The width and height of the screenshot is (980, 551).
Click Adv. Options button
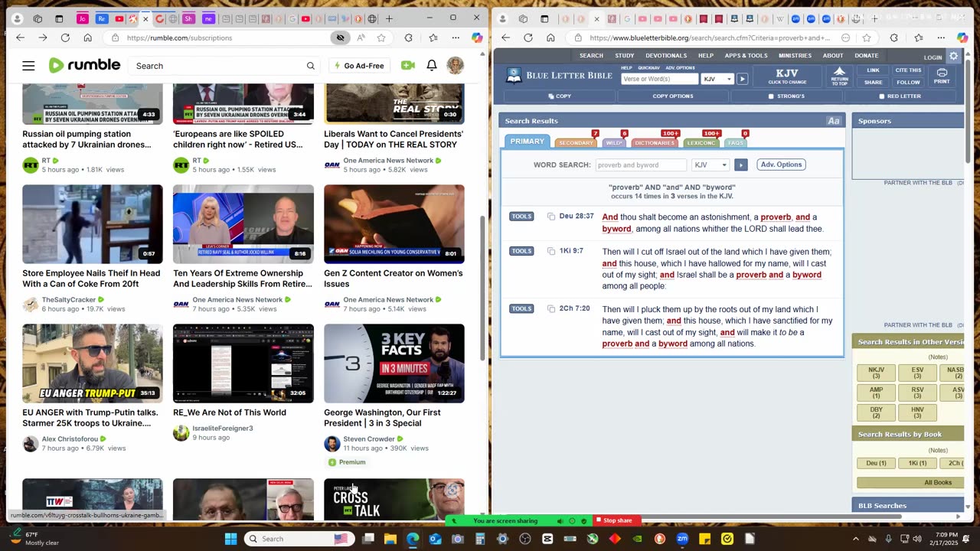[781, 165]
